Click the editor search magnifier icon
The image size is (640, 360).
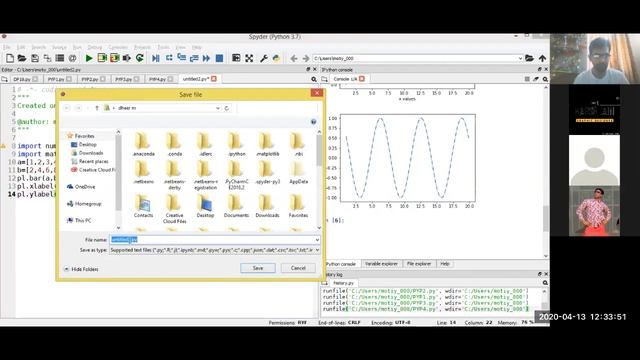click(x=314, y=79)
